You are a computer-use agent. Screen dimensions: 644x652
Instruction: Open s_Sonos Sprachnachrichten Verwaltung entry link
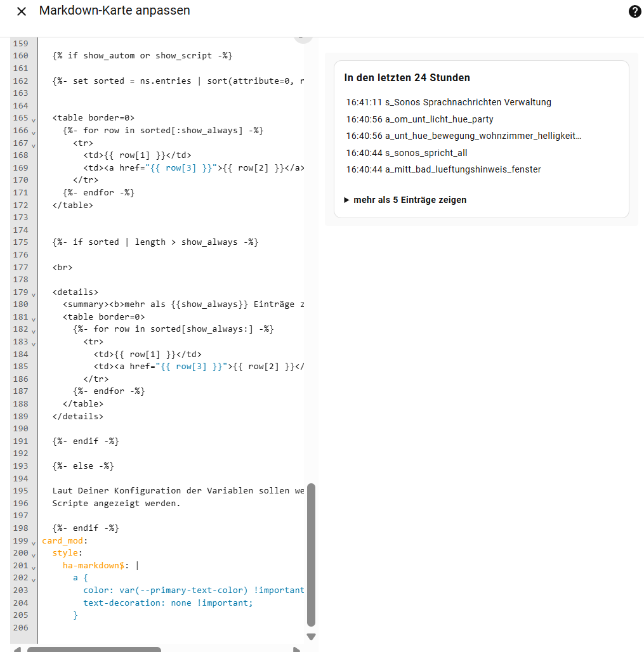point(468,102)
